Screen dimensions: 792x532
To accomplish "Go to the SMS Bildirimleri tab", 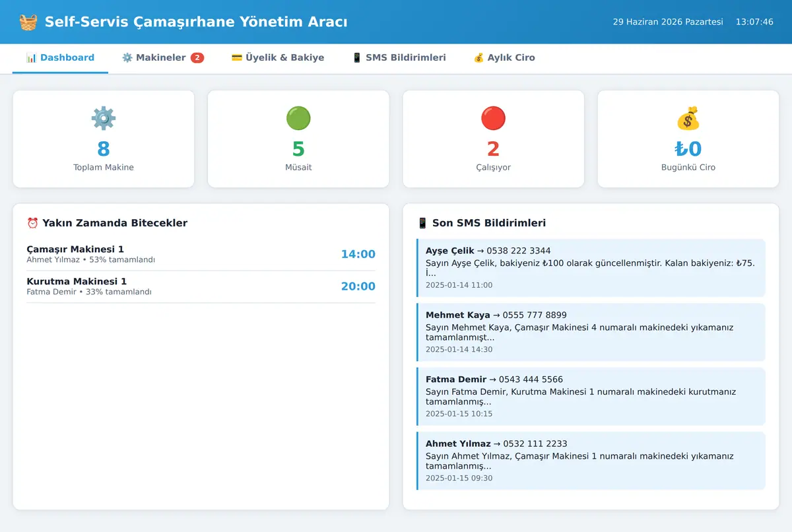I will 399,58.
